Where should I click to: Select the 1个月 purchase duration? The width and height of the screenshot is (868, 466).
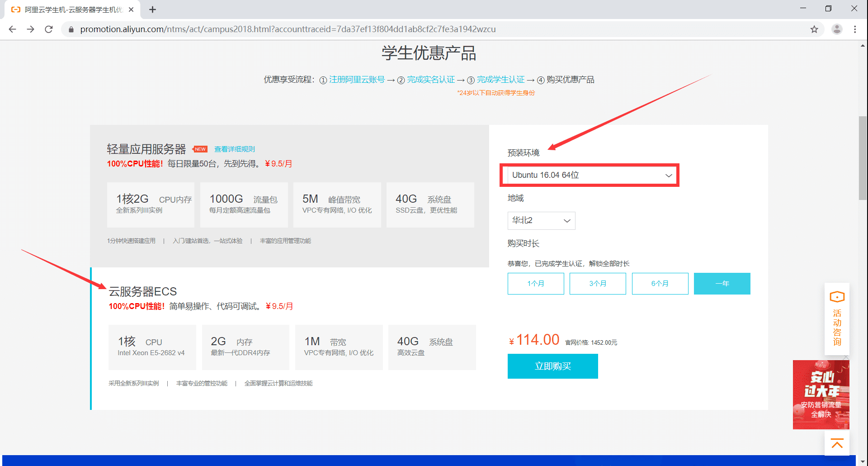(536, 284)
